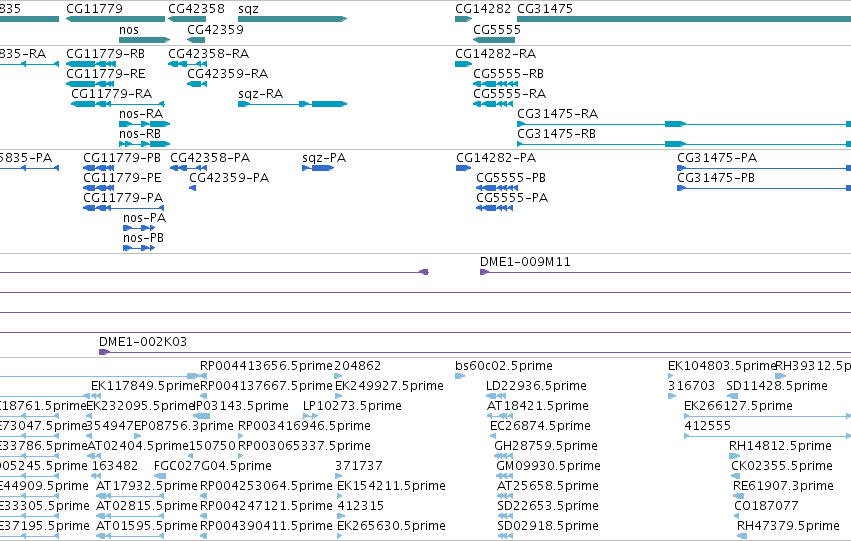The image size is (851, 541).
Task: Click the AT17932.5prime EST label
Action: click(147, 486)
